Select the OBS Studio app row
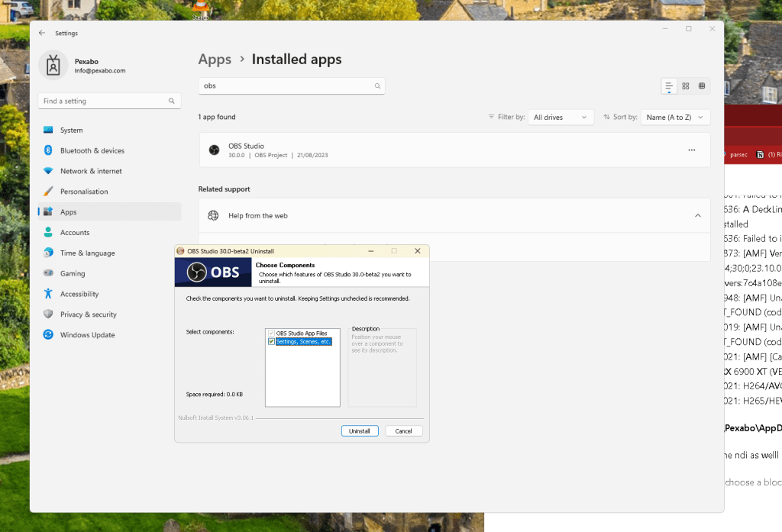The height and width of the screenshot is (532, 782). 454,150
